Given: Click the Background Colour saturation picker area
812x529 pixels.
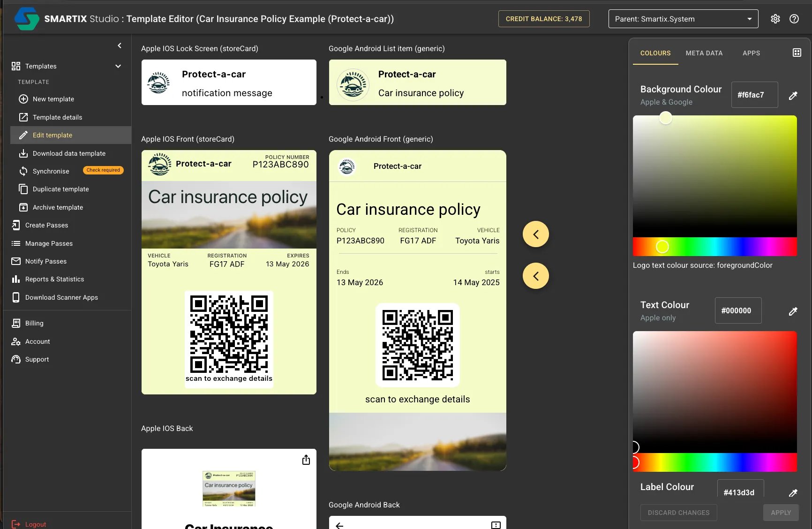Looking at the screenshot, I should pos(715,176).
